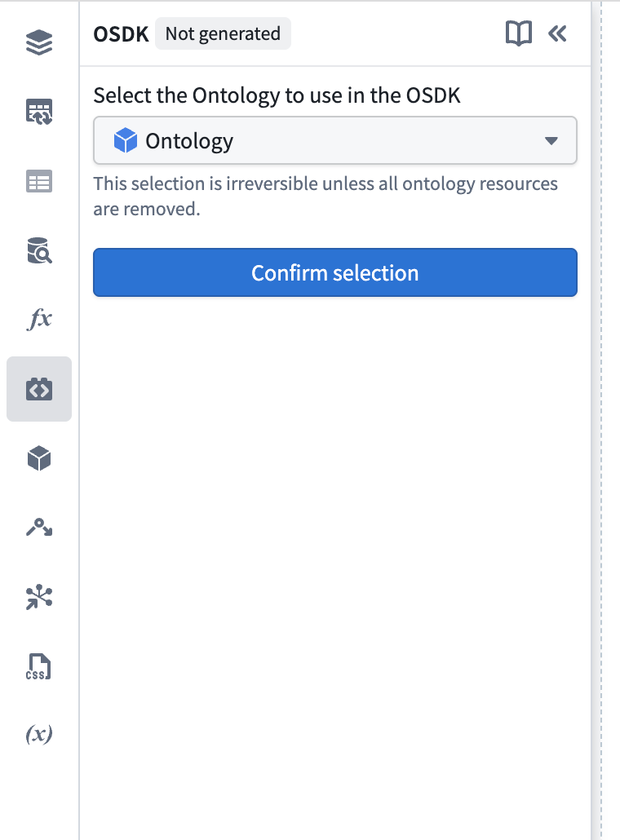Switch to the highlighted OSDK code tab
Screen dimensions: 620x840
click(38, 389)
